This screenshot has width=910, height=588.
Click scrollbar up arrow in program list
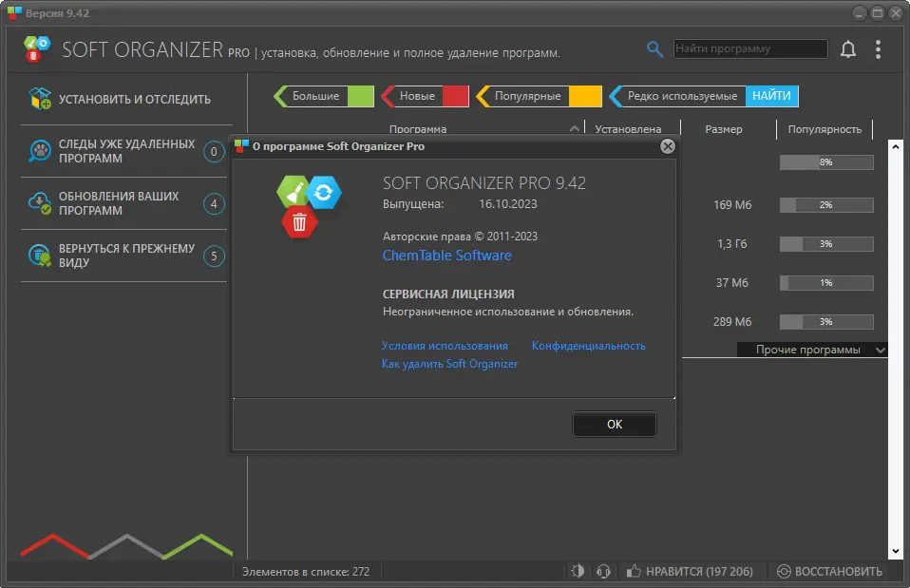pyautogui.click(x=895, y=147)
